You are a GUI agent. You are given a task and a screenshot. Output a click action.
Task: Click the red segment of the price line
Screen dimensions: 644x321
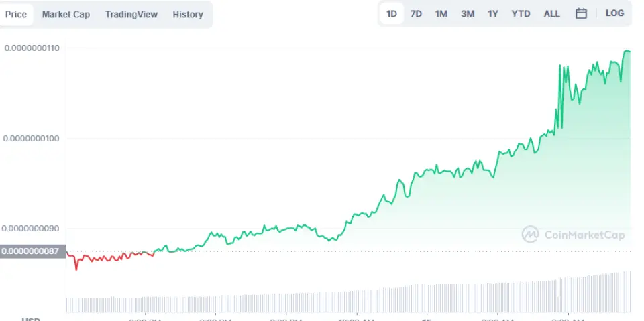point(107,257)
